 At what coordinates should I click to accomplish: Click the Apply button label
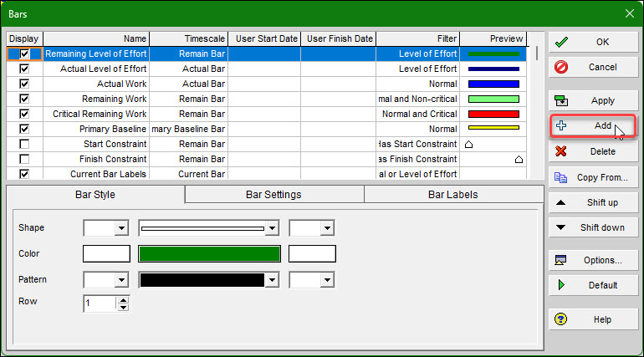[602, 100]
